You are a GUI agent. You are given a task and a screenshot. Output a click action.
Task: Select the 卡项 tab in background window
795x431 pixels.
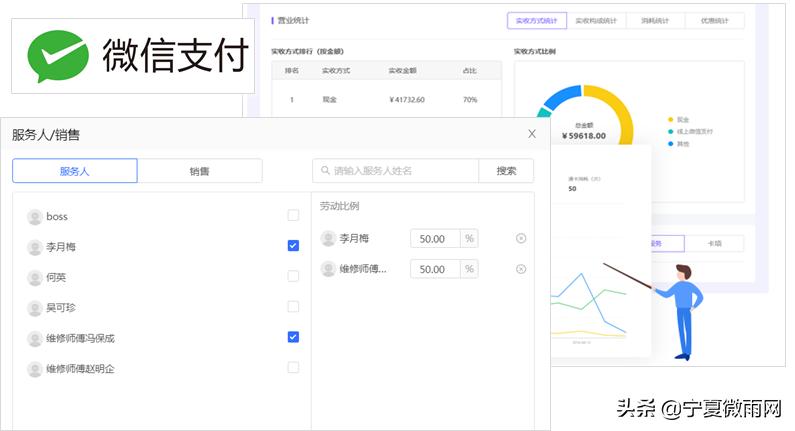(x=714, y=243)
